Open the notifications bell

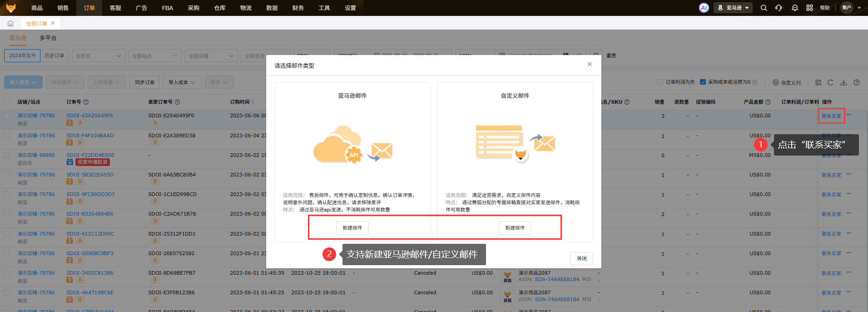795,8
